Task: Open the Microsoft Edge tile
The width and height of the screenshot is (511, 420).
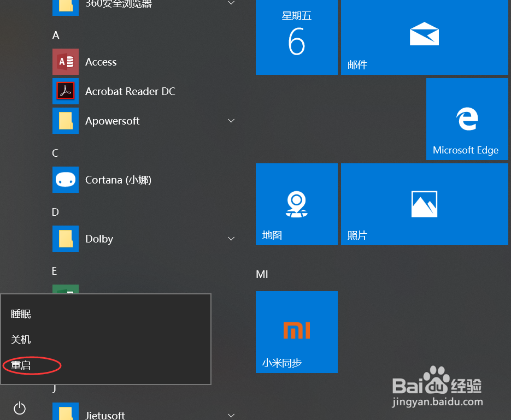Action: tap(467, 119)
